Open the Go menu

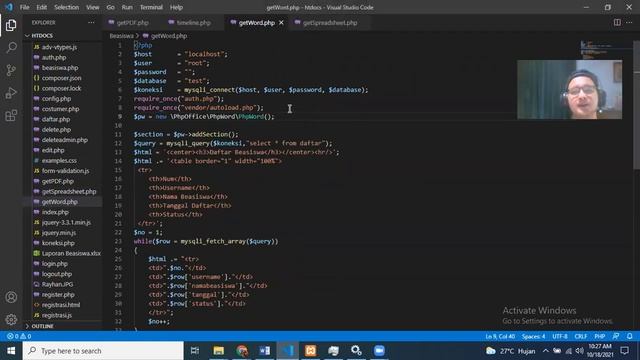(x=110, y=7)
